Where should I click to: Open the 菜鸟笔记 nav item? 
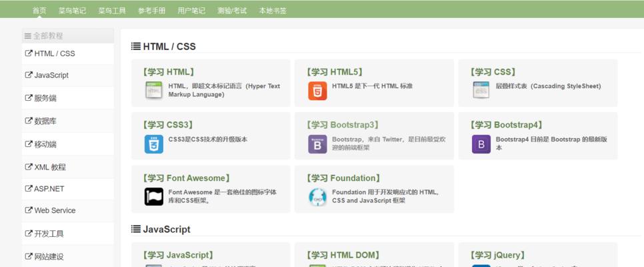[72, 11]
